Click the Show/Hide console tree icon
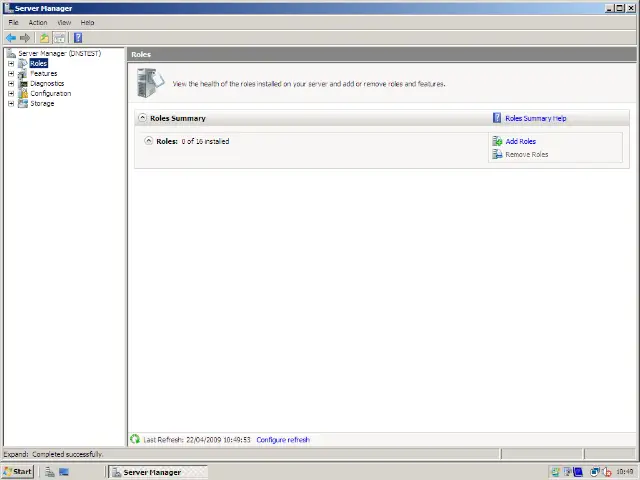 (x=59, y=38)
